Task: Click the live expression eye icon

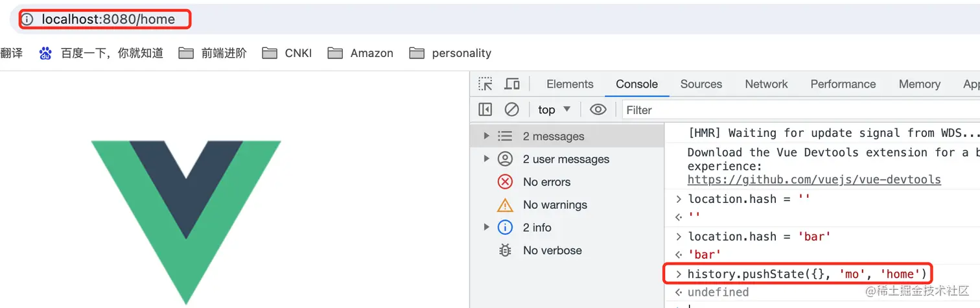Action: coord(598,110)
